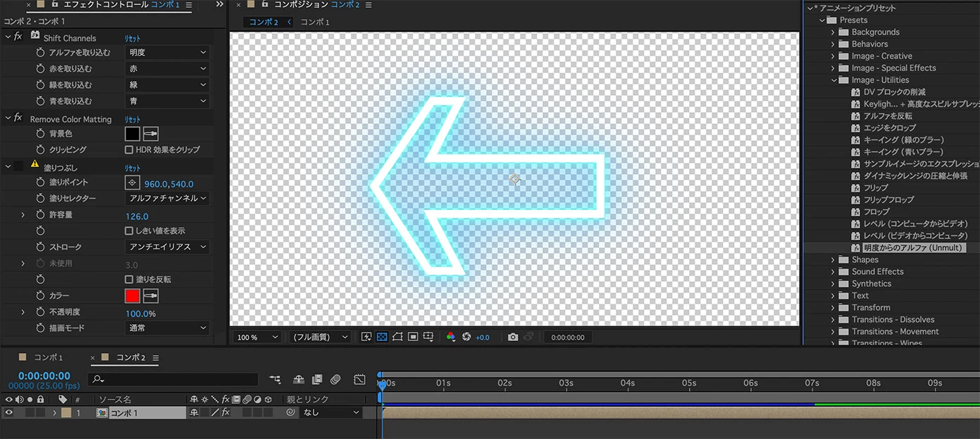Enable しきい値を表示 checkbox
The height and width of the screenshot is (439, 980).
click(129, 231)
